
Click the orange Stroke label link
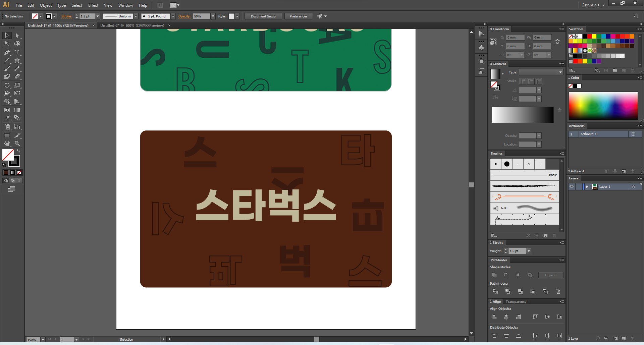[x=66, y=16]
